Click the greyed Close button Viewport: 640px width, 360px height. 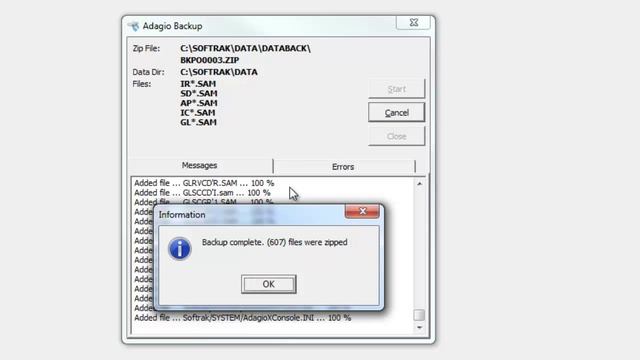pyautogui.click(x=396, y=136)
